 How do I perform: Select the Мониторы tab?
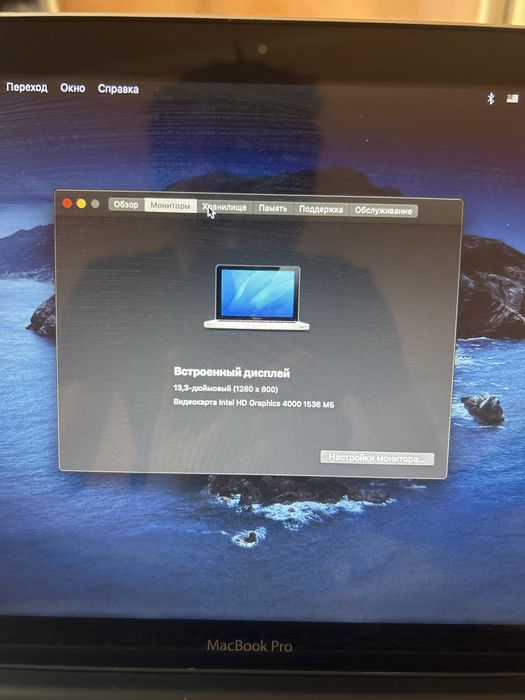point(171,205)
